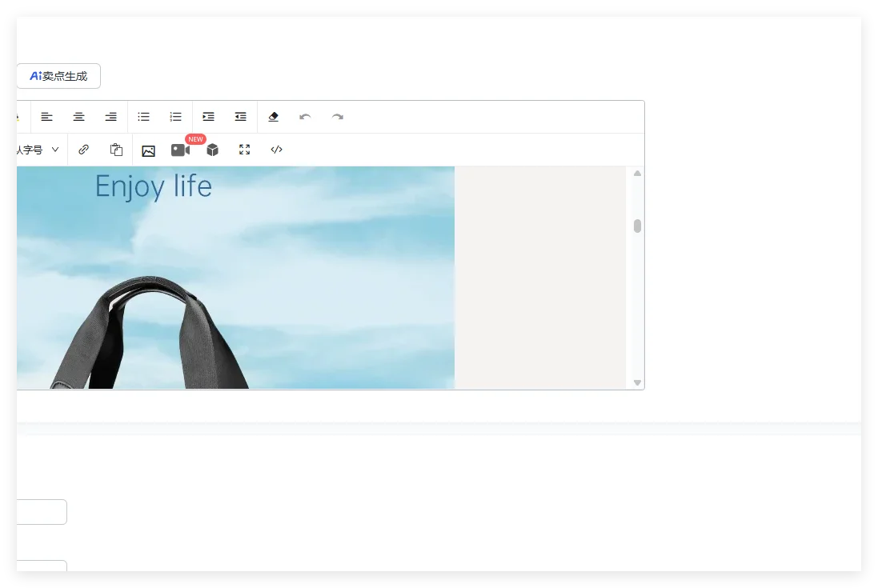Viewport: 878px width, 588px height.
Task: Align text to the right
Action: click(111, 117)
